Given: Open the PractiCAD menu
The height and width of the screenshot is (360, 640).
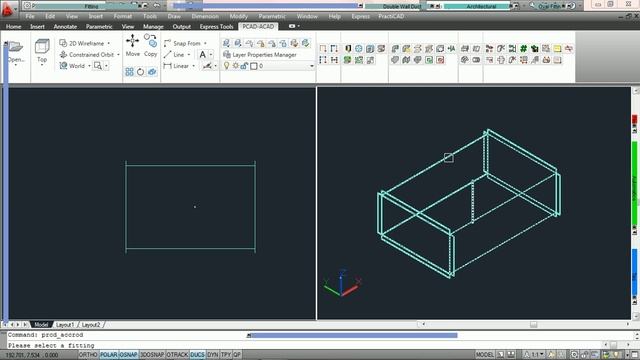Looking at the screenshot, I should click(391, 16).
